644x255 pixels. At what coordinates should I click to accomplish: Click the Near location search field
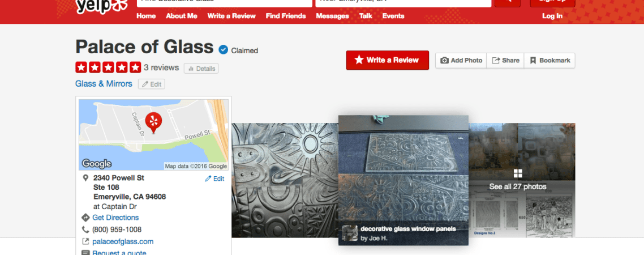pyautogui.click(x=403, y=3)
